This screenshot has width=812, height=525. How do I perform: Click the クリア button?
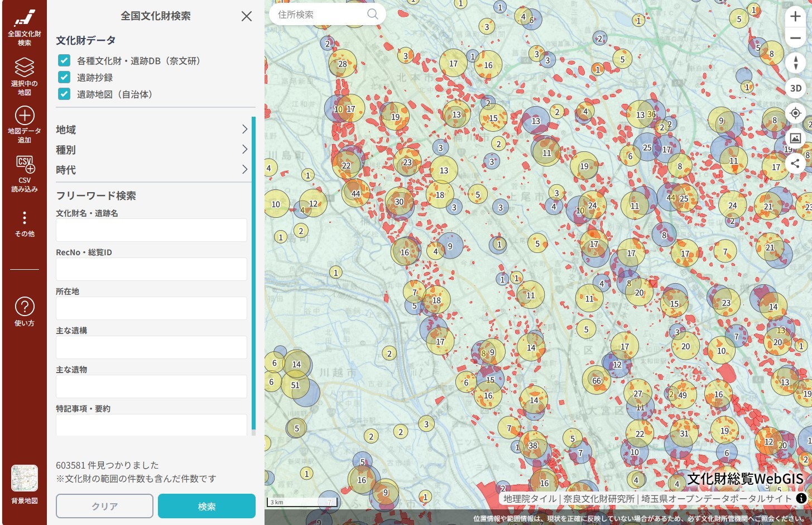point(104,506)
